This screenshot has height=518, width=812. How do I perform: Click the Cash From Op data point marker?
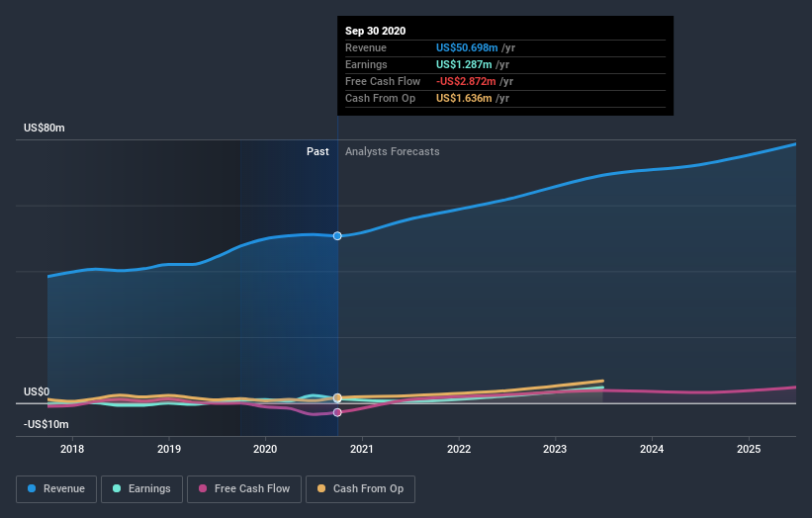[x=337, y=398]
